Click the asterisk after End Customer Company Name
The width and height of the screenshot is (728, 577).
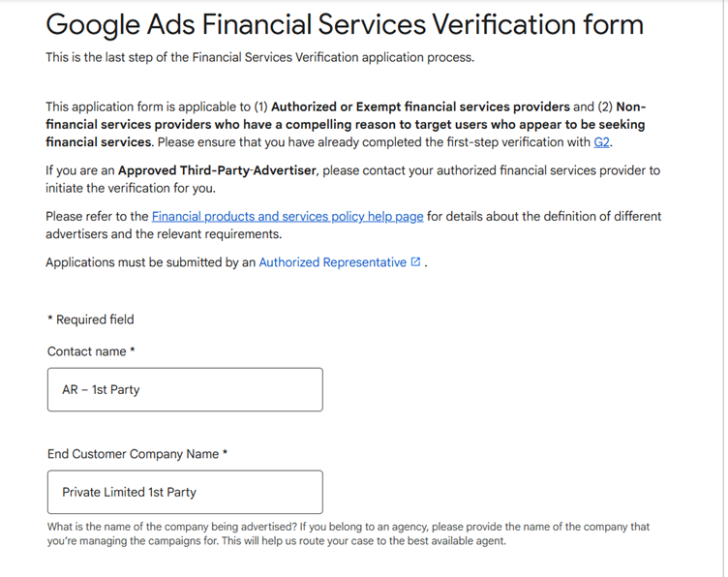click(226, 452)
